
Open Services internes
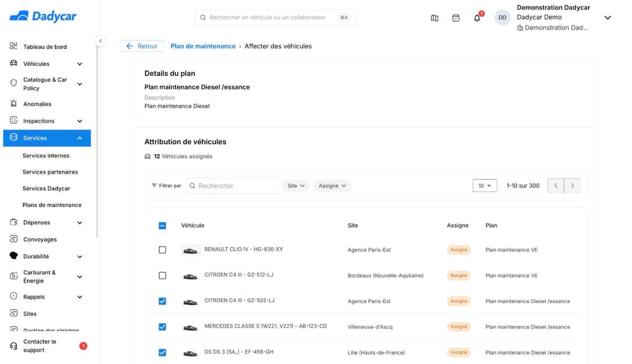click(46, 156)
